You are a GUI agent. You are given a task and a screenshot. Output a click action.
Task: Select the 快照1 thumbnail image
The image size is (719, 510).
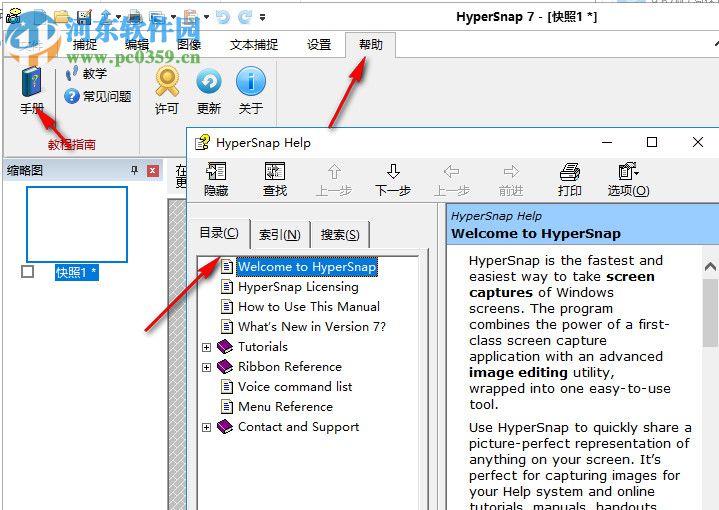point(77,224)
